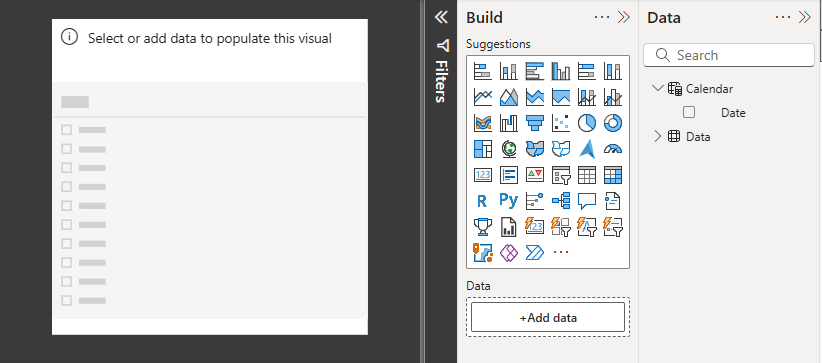Collapse the Data pane with double arrow
Viewport: 822px width, 363px height.
click(x=804, y=17)
